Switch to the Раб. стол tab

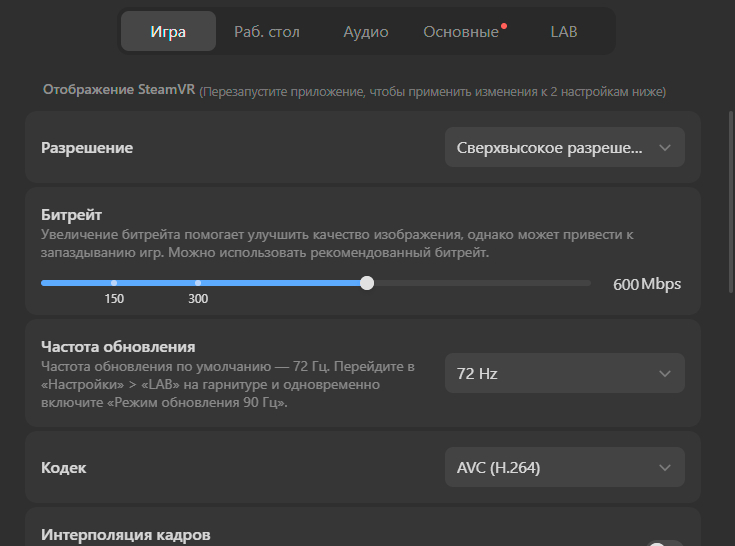(267, 31)
